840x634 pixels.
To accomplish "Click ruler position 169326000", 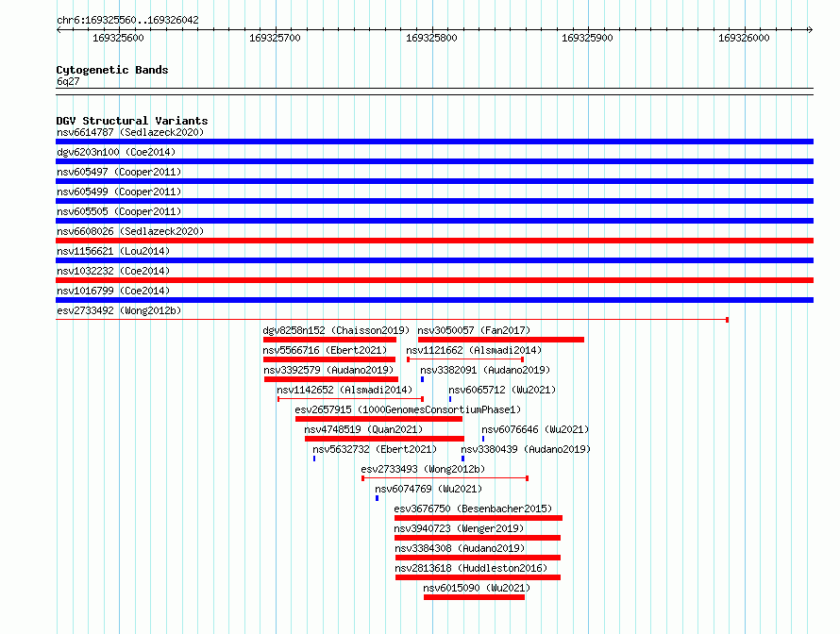I will [744, 38].
